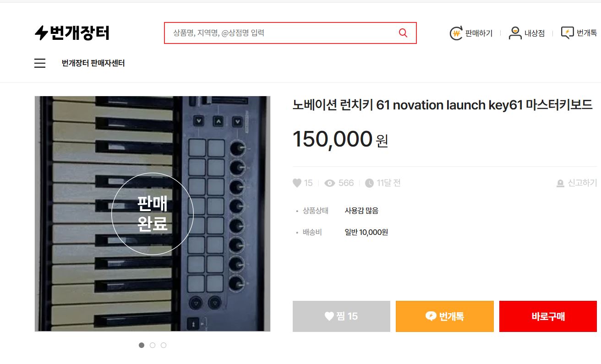
Task: Click the 신고하기 report link
Action: pos(582,183)
